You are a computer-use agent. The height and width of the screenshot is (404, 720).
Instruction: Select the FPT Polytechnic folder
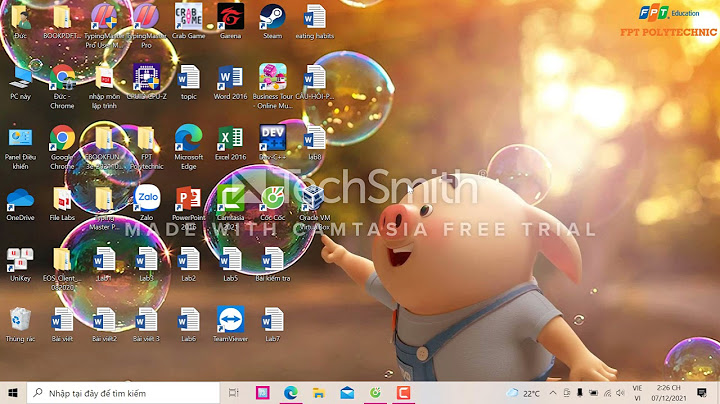(x=146, y=147)
